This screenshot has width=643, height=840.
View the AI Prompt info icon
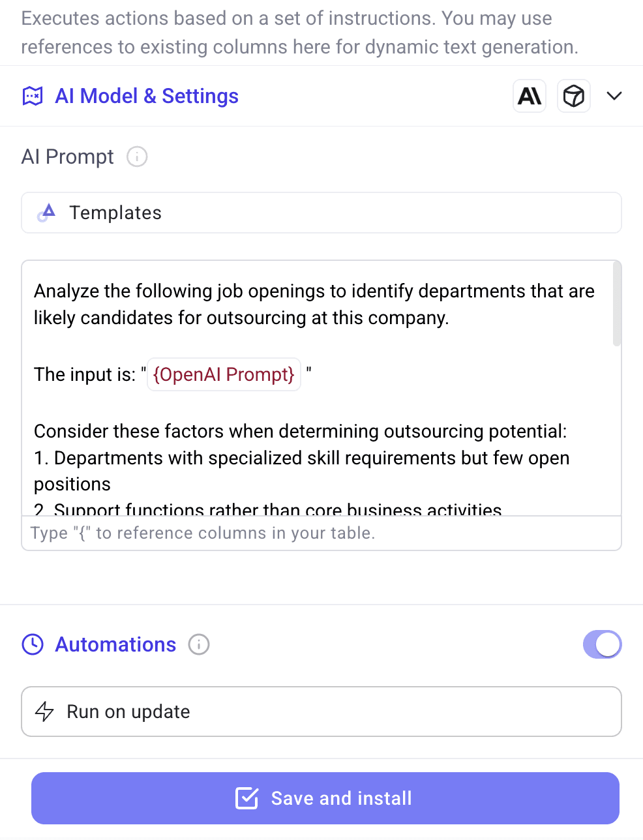tap(136, 157)
